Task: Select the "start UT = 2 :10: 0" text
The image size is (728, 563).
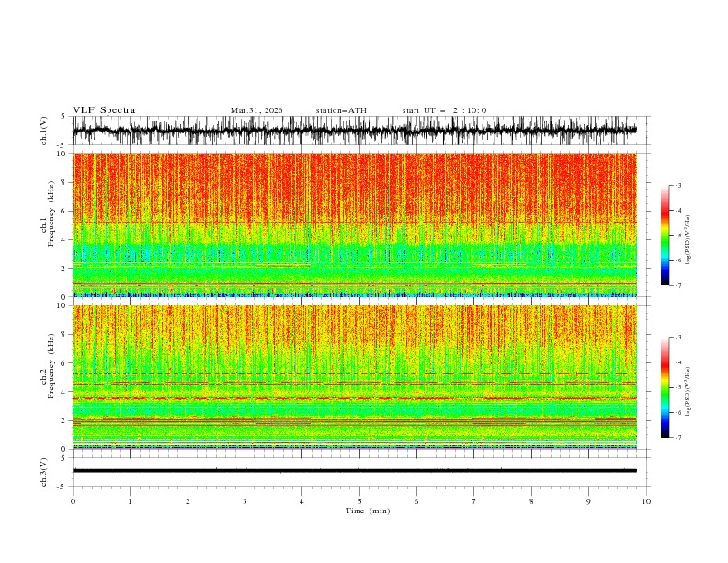Action: point(444,110)
